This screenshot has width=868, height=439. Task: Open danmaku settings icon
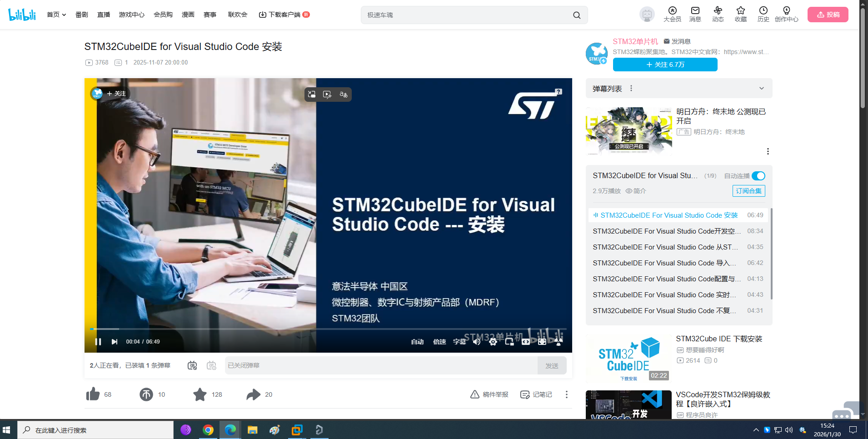[x=211, y=365]
